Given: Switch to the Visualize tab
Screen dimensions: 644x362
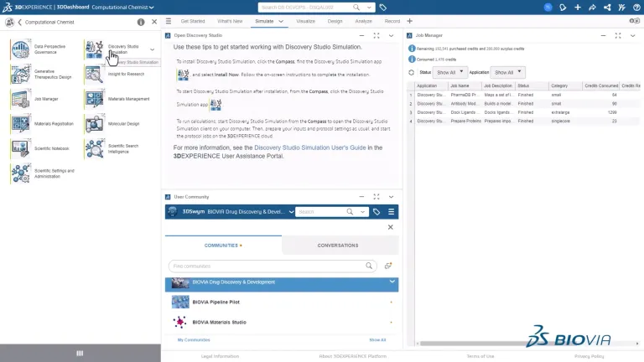Looking at the screenshot, I should [x=305, y=21].
